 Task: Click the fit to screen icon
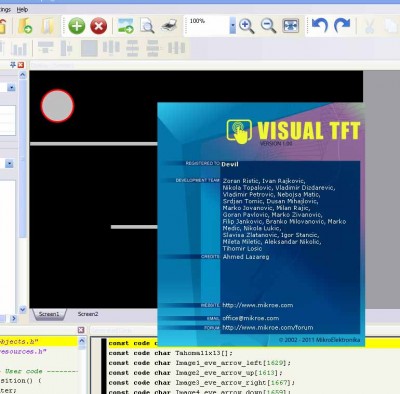point(290,26)
